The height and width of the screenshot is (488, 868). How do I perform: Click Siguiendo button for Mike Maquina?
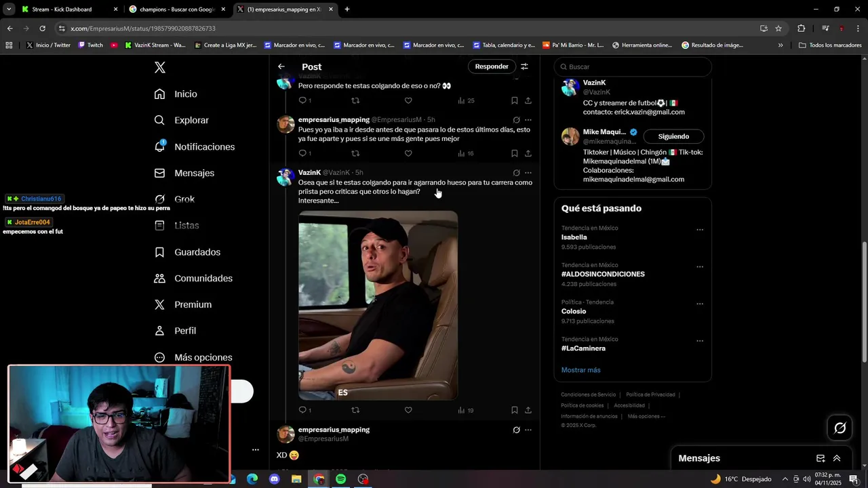tap(673, 136)
